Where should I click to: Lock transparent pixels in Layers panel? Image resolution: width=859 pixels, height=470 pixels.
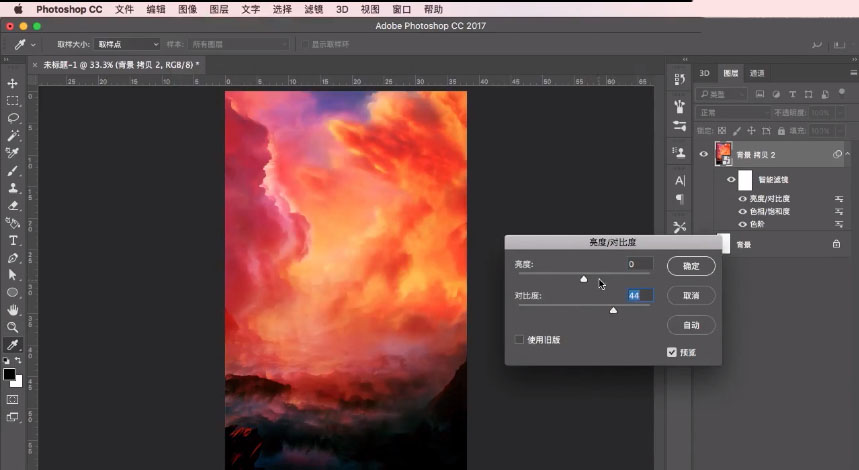tap(722, 130)
